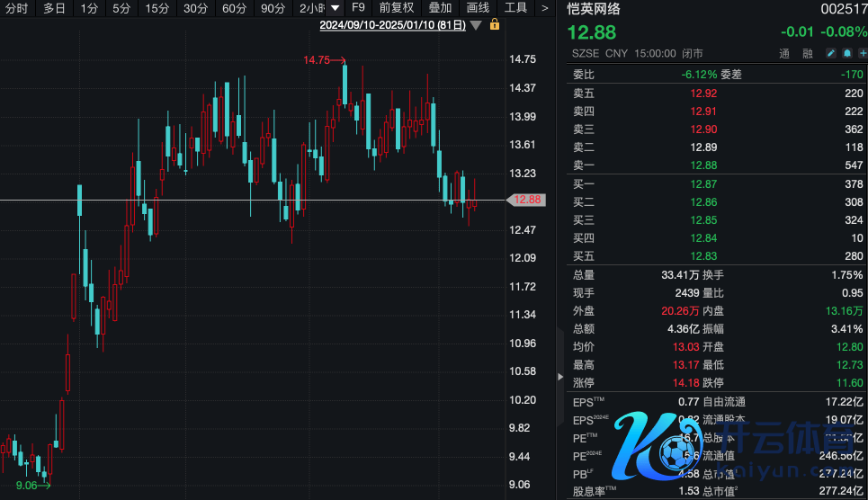Screen dimensions: 868x500
Task: Click the 通 stock connect badge
Action: pos(784,54)
